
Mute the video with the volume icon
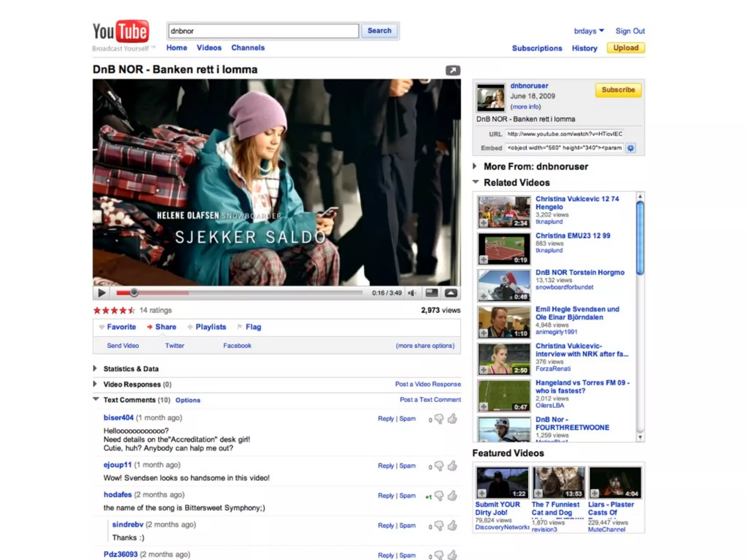[412, 293]
